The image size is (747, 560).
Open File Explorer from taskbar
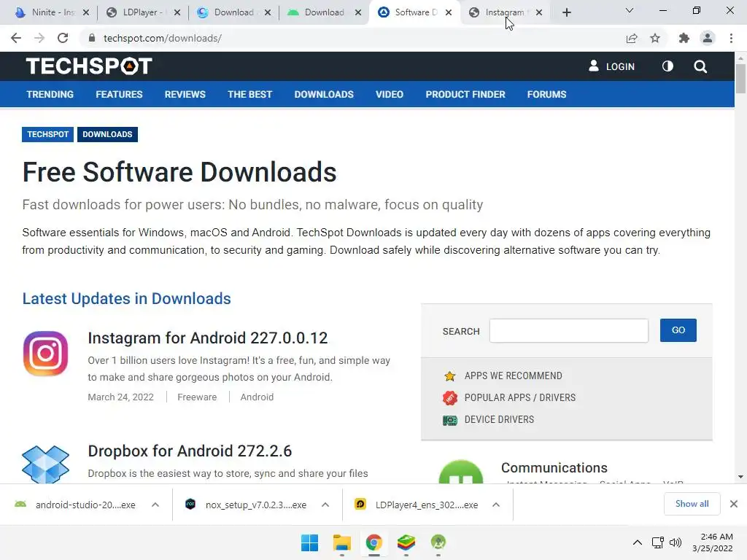coord(341,542)
